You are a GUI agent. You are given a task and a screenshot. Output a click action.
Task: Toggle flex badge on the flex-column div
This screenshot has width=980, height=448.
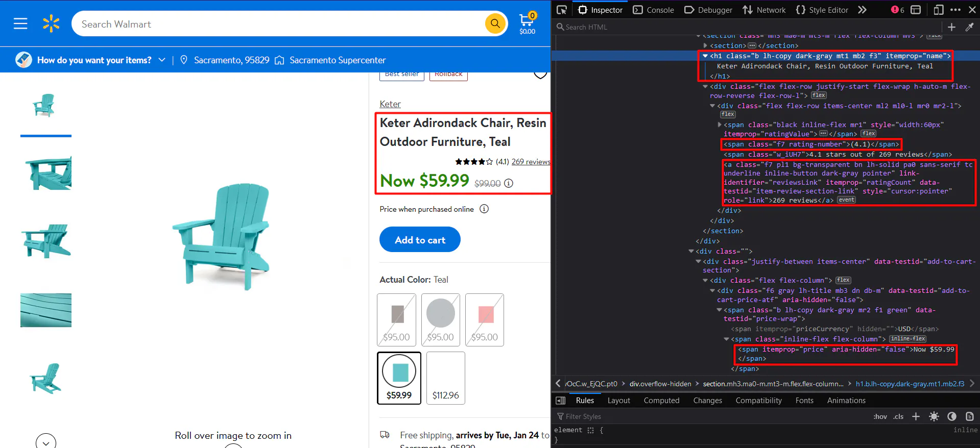(x=843, y=280)
